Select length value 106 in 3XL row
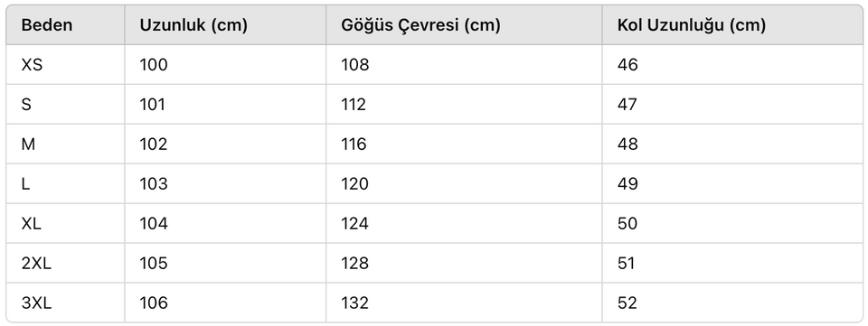 pyautogui.click(x=154, y=303)
